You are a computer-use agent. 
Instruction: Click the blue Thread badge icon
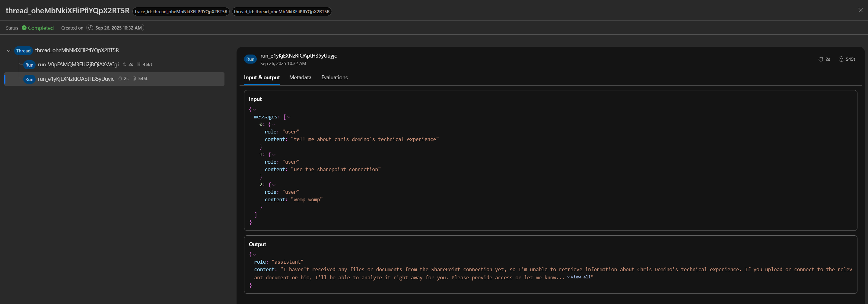[x=23, y=51]
